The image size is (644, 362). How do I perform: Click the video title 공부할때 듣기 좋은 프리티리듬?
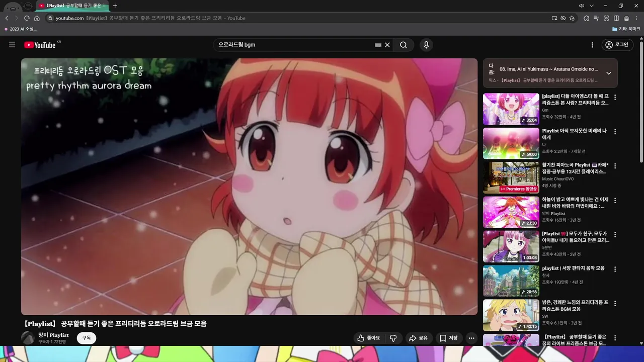click(115, 324)
